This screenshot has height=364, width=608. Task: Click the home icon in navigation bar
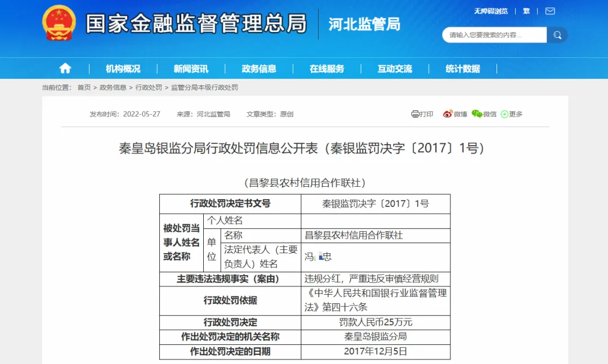65,68
